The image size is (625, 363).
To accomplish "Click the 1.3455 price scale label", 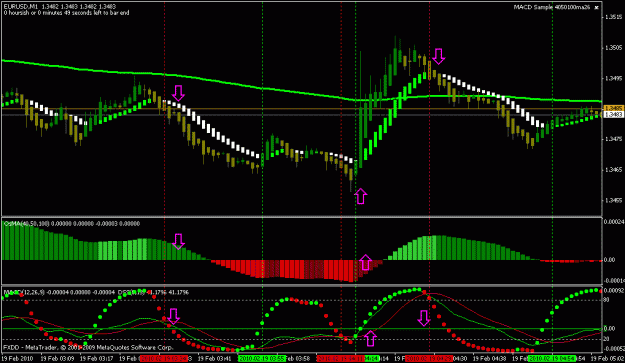I will coord(614,200).
